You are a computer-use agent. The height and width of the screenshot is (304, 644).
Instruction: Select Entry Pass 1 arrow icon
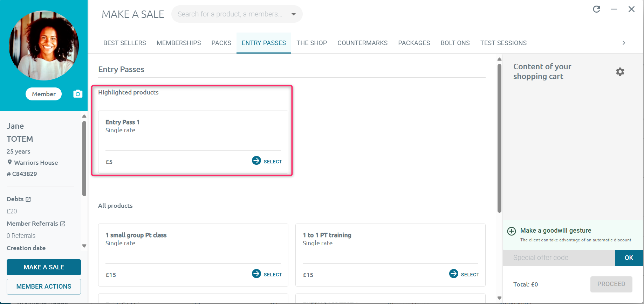pyautogui.click(x=256, y=161)
